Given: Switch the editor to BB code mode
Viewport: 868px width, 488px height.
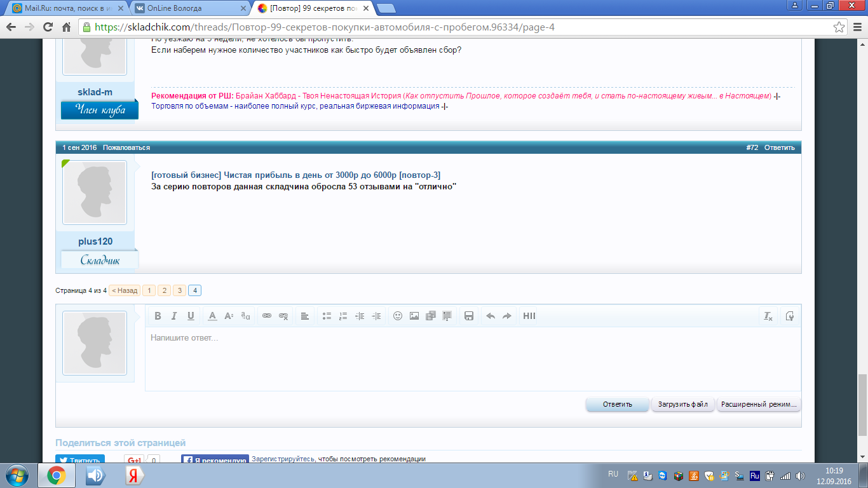Looking at the screenshot, I should pos(790,316).
